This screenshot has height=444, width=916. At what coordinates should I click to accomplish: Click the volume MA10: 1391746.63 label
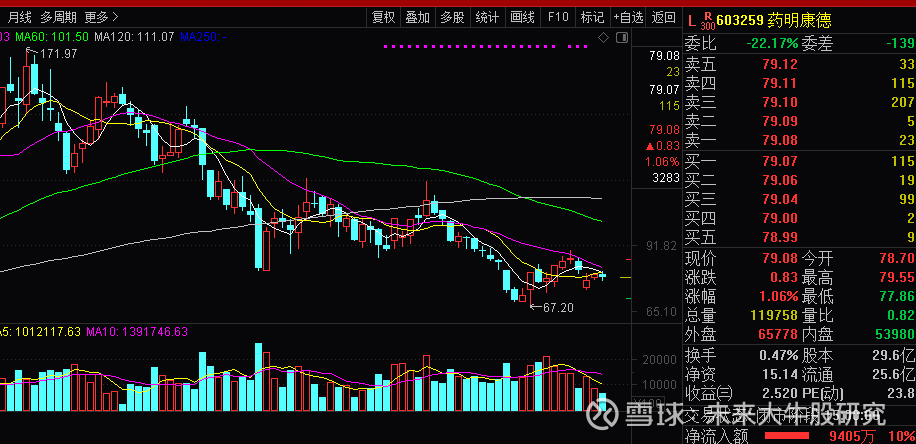click(x=137, y=332)
